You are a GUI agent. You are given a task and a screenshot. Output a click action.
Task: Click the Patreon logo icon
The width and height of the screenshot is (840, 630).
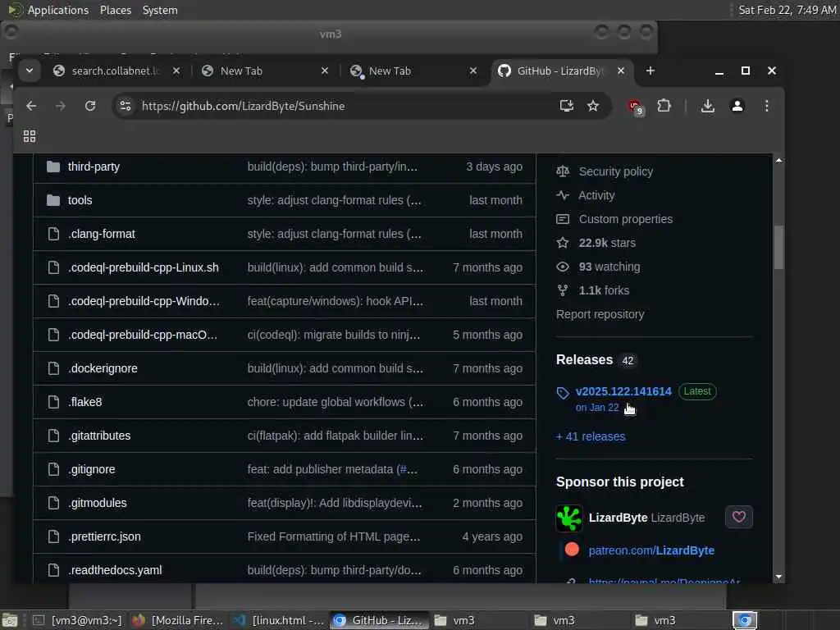(572, 549)
